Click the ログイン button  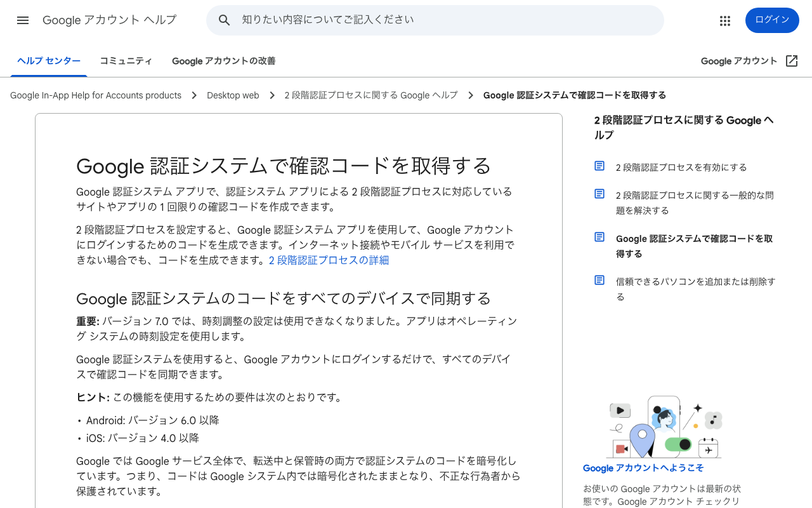[772, 20]
